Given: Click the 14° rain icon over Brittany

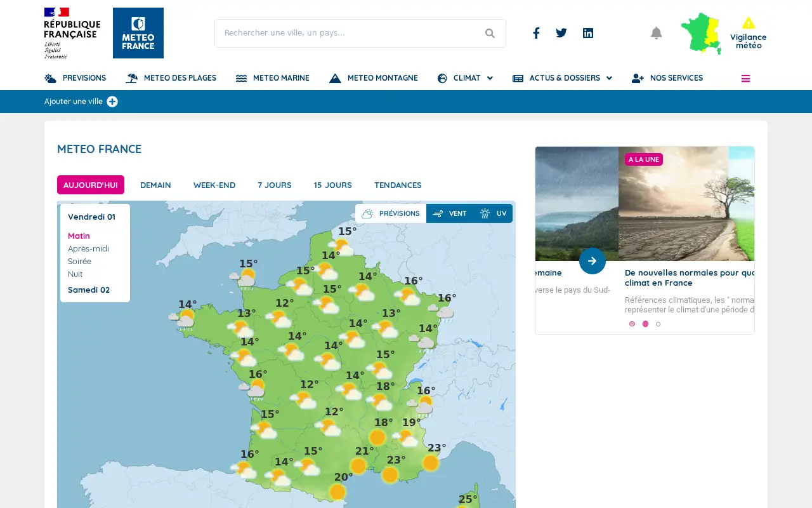Looking at the screenshot, I should [x=182, y=319].
